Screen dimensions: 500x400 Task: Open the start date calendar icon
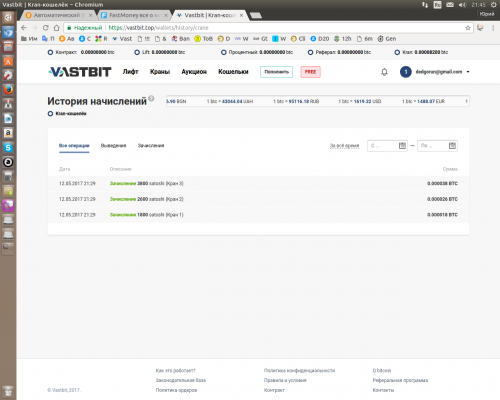point(402,146)
